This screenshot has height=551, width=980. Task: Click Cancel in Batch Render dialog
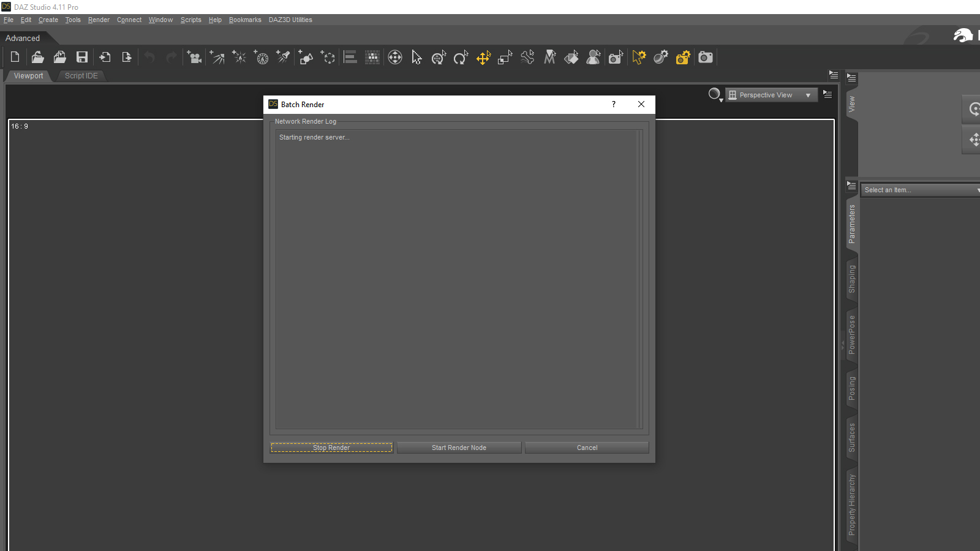[587, 448]
